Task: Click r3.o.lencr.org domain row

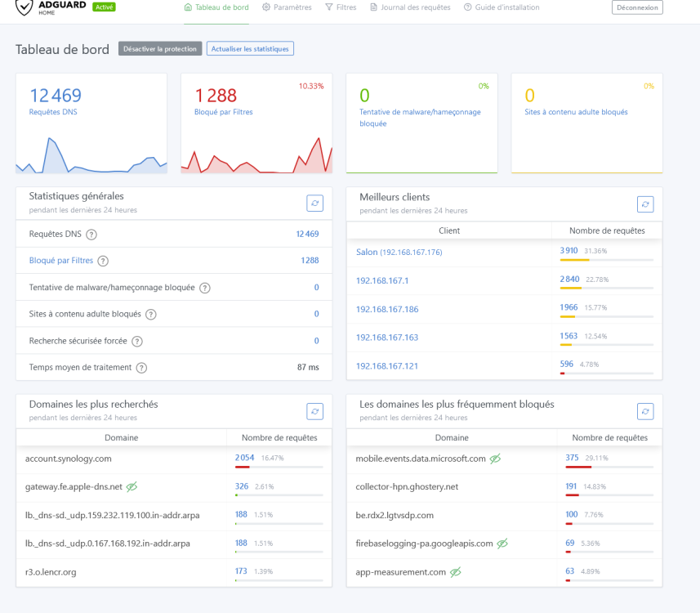Action: pos(174,573)
